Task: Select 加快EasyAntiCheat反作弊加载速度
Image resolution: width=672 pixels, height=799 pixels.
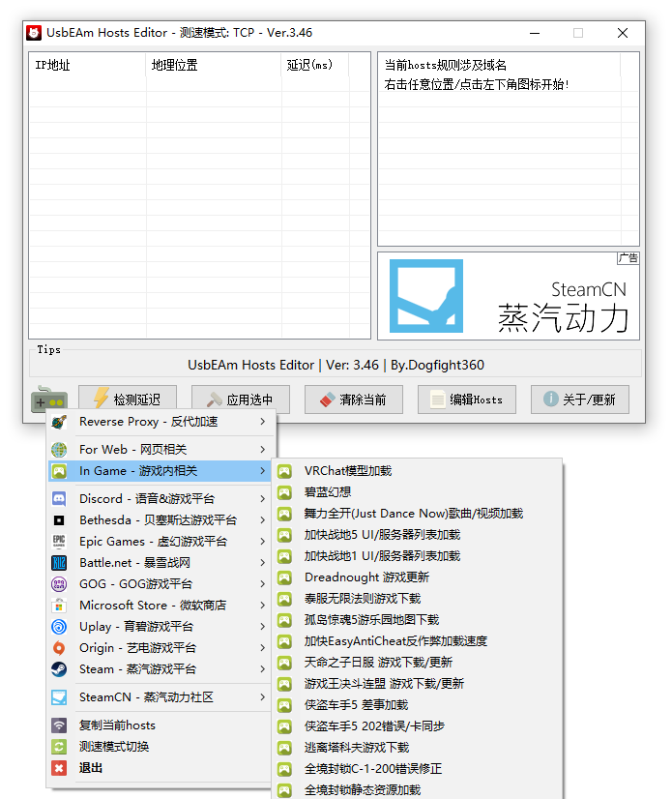Action: (x=418, y=641)
